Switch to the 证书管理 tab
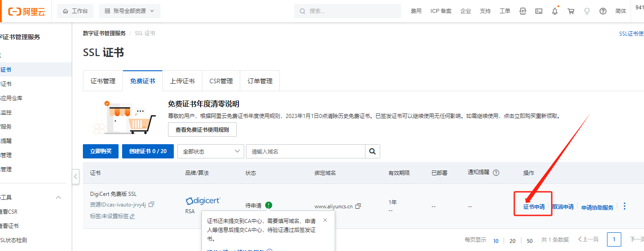This screenshot has width=644, height=251. click(x=103, y=81)
